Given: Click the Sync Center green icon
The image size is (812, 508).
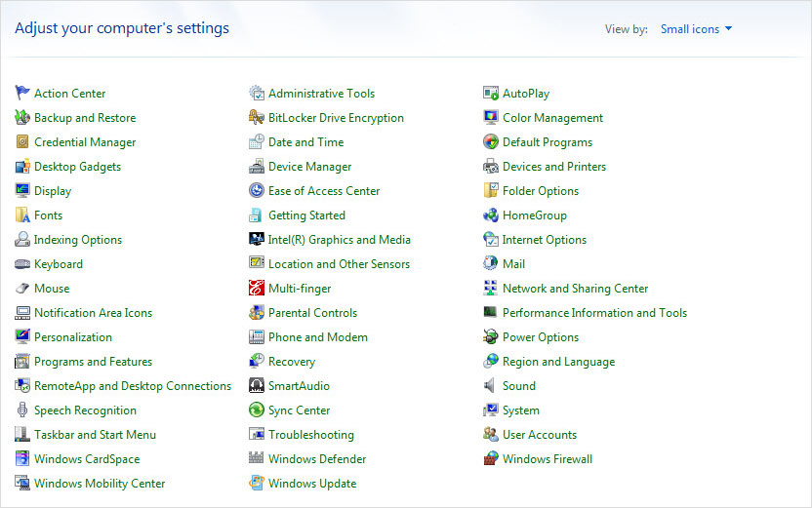Looking at the screenshot, I should click(x=257, y=410).
